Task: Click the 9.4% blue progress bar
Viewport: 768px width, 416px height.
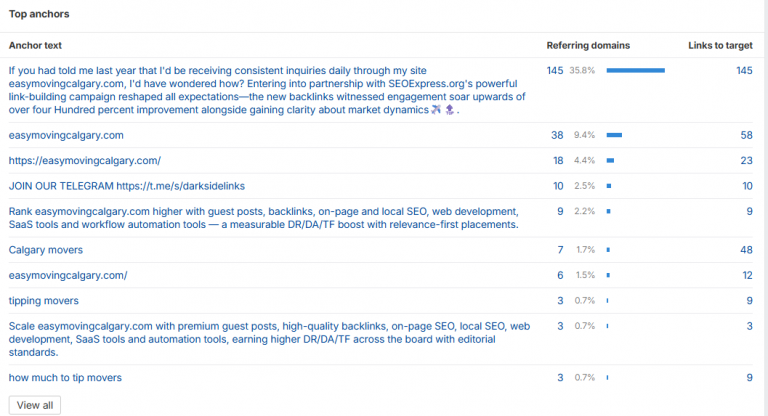Action: pyautogui.click(x=614, y=135)
